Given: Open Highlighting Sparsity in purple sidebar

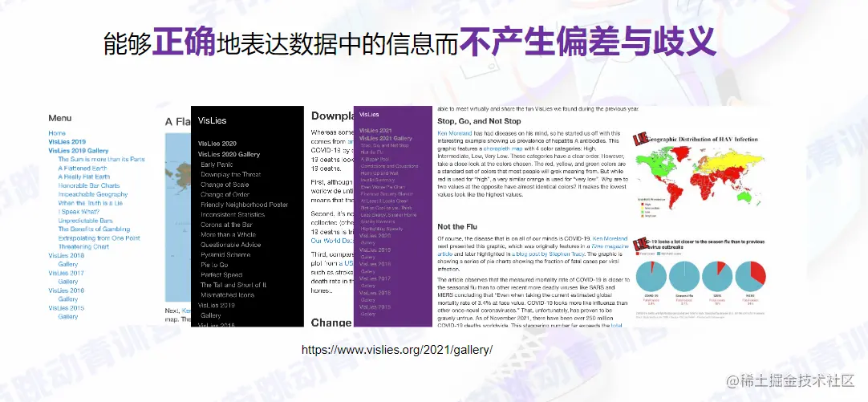Looking at the screenshot, I should pyautogui.click(x=381, y=229).
